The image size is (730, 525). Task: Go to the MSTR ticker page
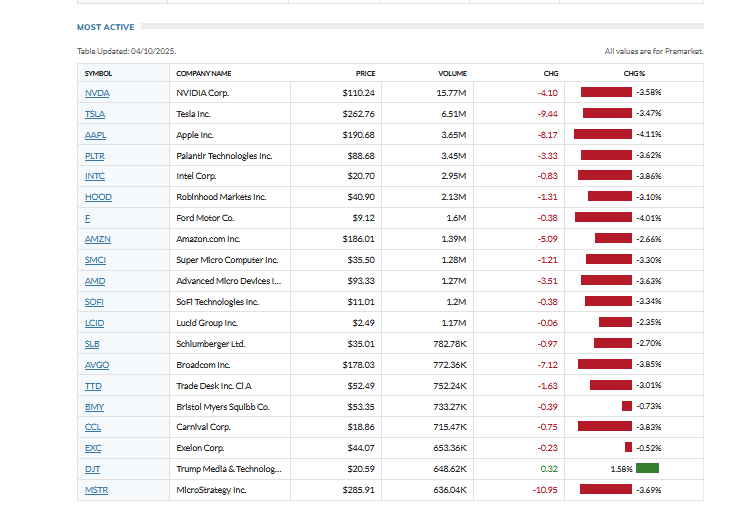point(96,490)
